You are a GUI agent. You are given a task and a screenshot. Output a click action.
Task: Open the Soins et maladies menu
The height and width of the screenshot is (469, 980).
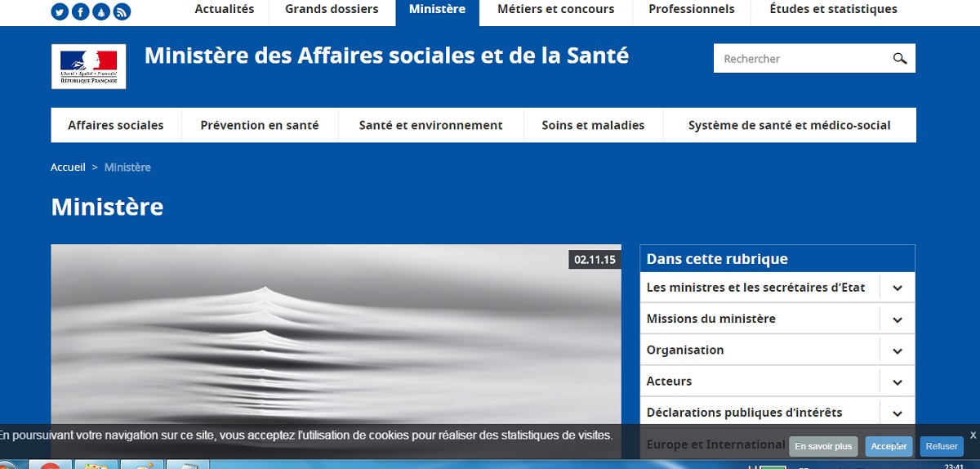[593, 125]
